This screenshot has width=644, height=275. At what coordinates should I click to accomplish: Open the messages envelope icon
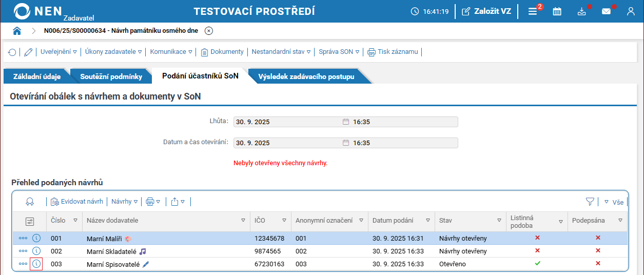click(607, 11)
